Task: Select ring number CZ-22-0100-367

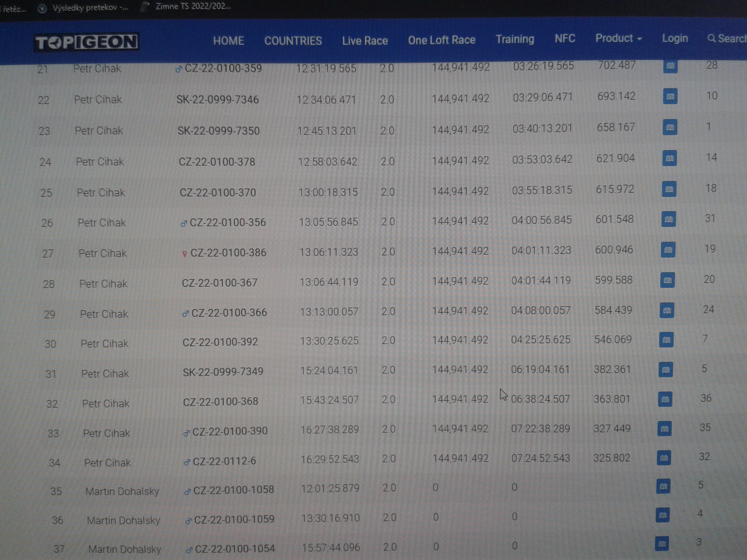Action: (219, 283)
